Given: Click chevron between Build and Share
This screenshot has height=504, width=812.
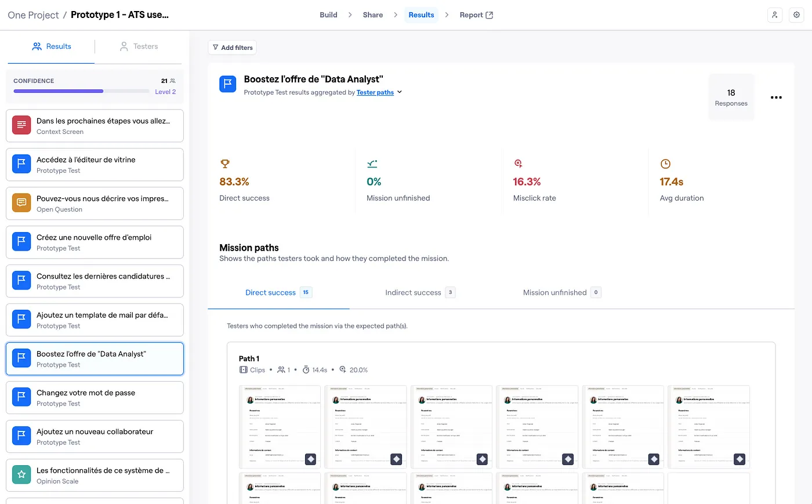Looking at the screenshot, I should point(350,15).
